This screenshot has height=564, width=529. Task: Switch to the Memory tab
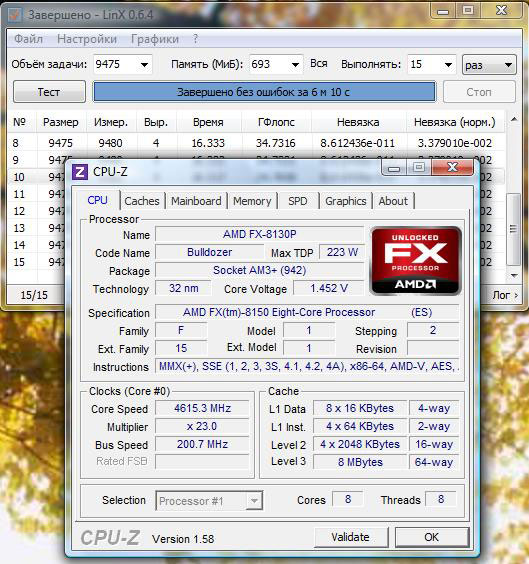(x=252, y=201)
